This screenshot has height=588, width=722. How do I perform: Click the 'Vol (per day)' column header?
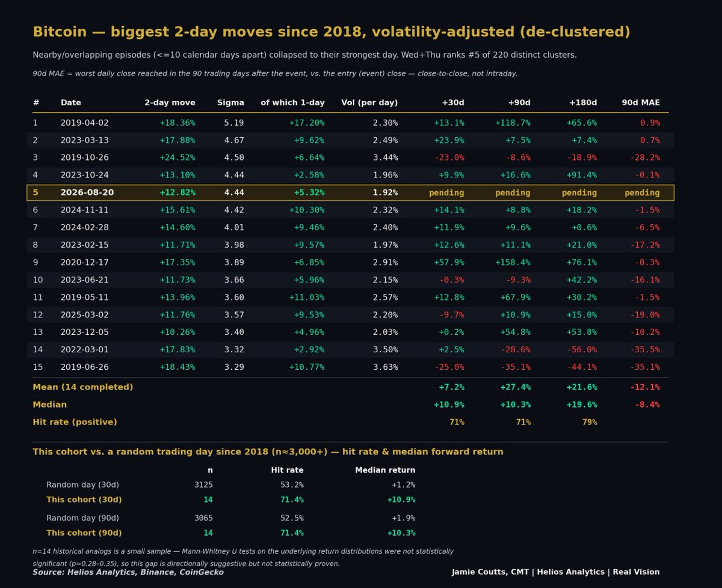pyautogui.click(x=369, y=103)
